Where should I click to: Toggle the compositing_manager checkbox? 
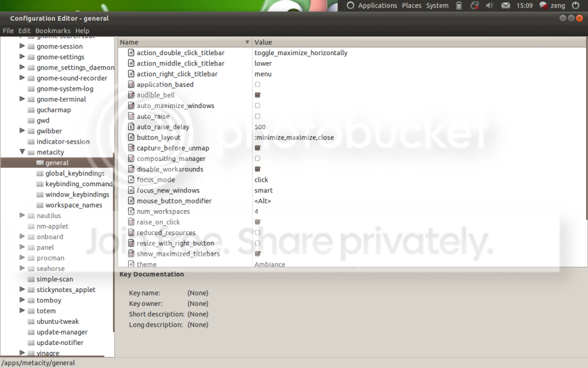coord(257,159)
